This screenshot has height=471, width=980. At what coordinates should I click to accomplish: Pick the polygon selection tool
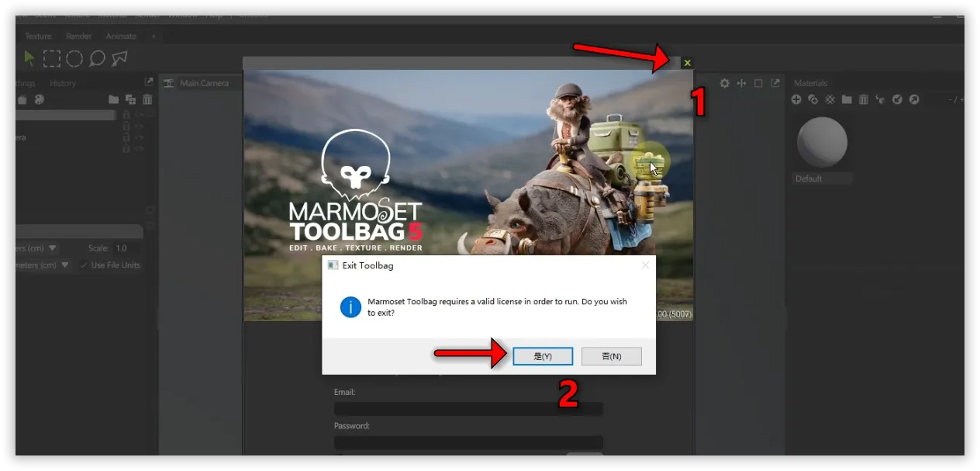(119, 58)
